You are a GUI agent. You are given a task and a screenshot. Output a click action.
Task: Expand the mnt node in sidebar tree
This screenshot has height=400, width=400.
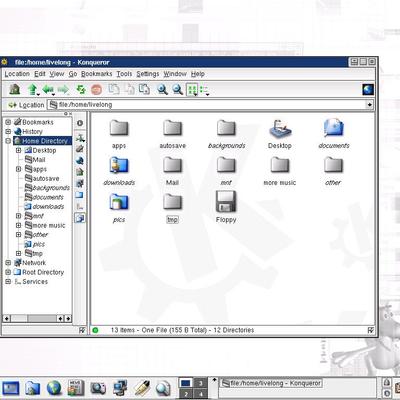click(x=19, y=216)
